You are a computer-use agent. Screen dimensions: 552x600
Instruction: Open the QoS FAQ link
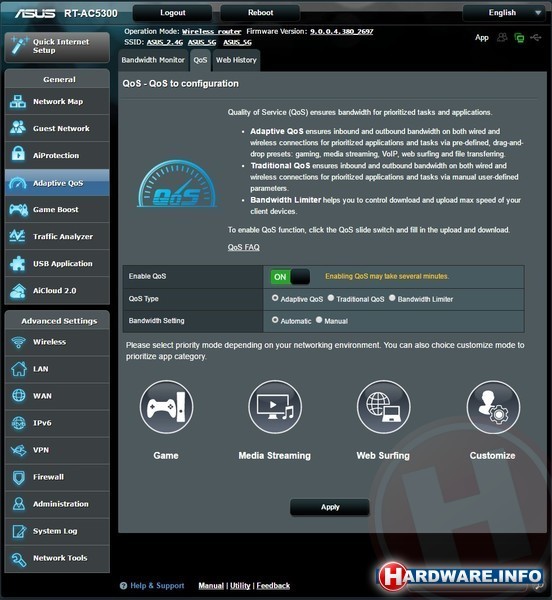[244, 247]
